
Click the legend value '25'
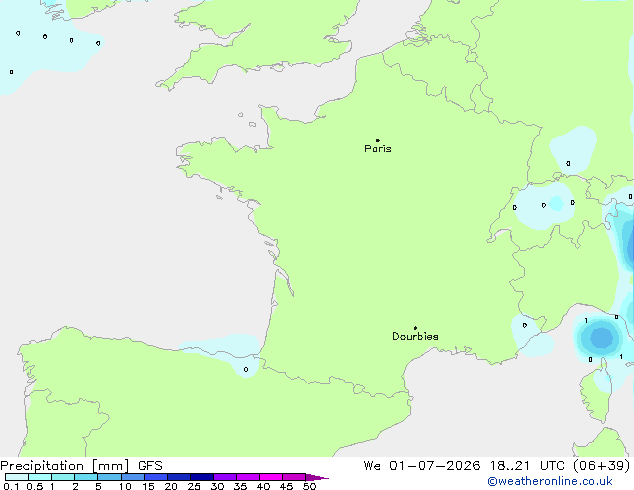click(194, 486)
